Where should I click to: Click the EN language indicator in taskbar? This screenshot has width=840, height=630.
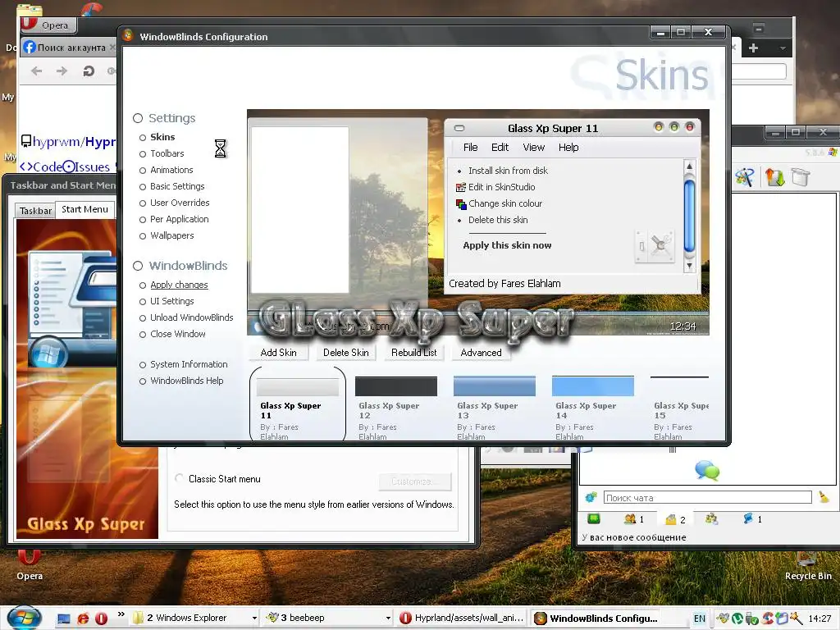[x=699, y=619]
